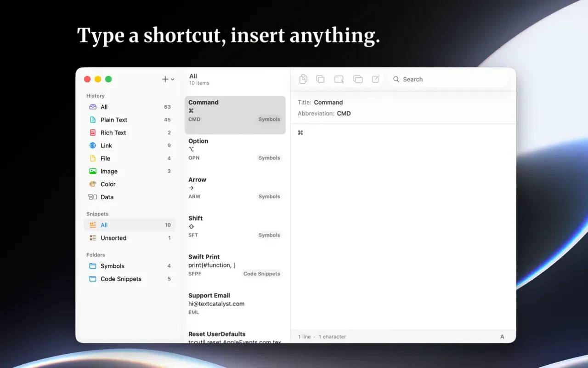588x368 pixels.
Task: Click the text format 'A' icon in footer
Action: point(502,337)
